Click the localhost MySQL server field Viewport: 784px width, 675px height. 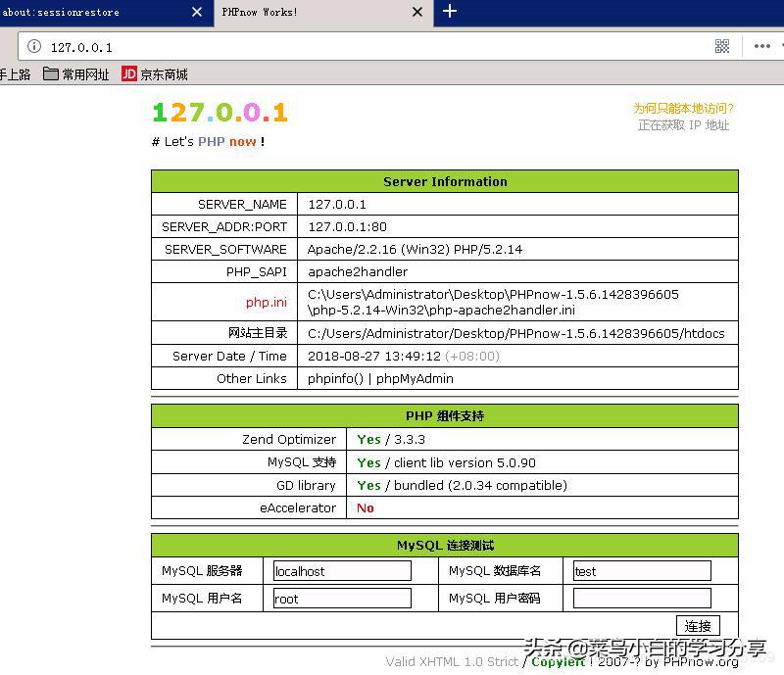pyautogui.click(x=342, y=570)
